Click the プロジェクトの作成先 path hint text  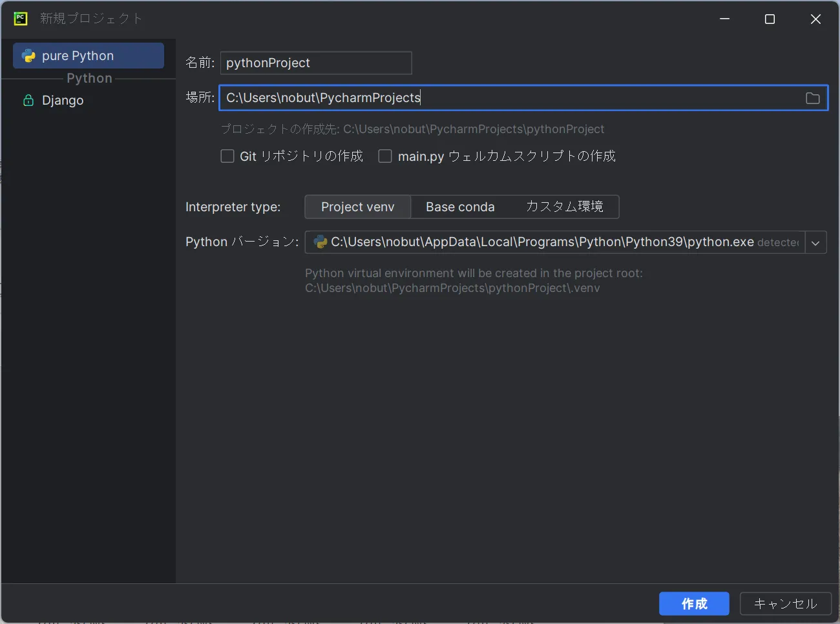click(x=412, y=129)
